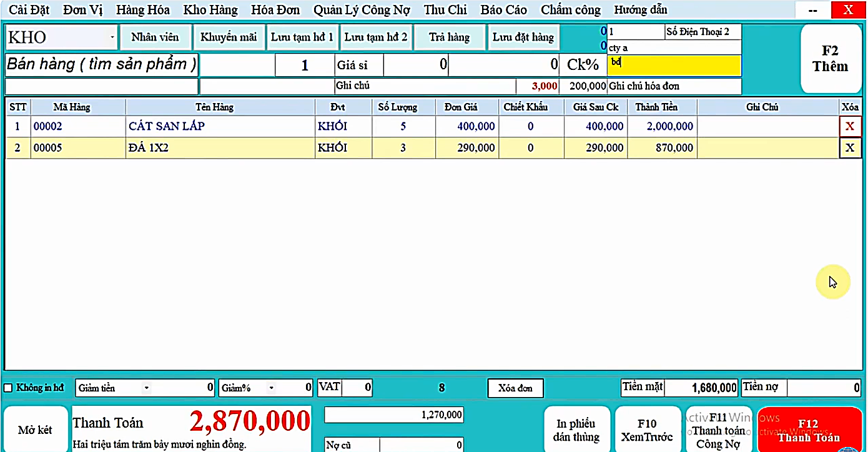Toggle the Không in hđ checkbox
Screen dimensions: 868x452
pos(9,388)
